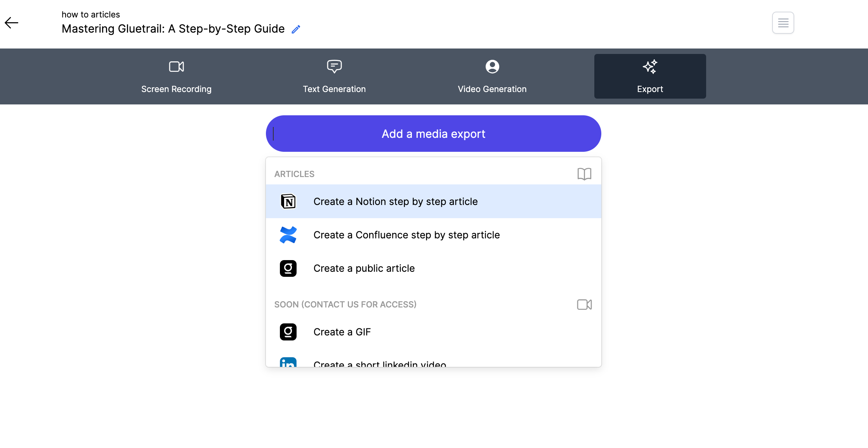Click the back arrow icon
Viewport: 868px width, 448px height.
[12, 23]
